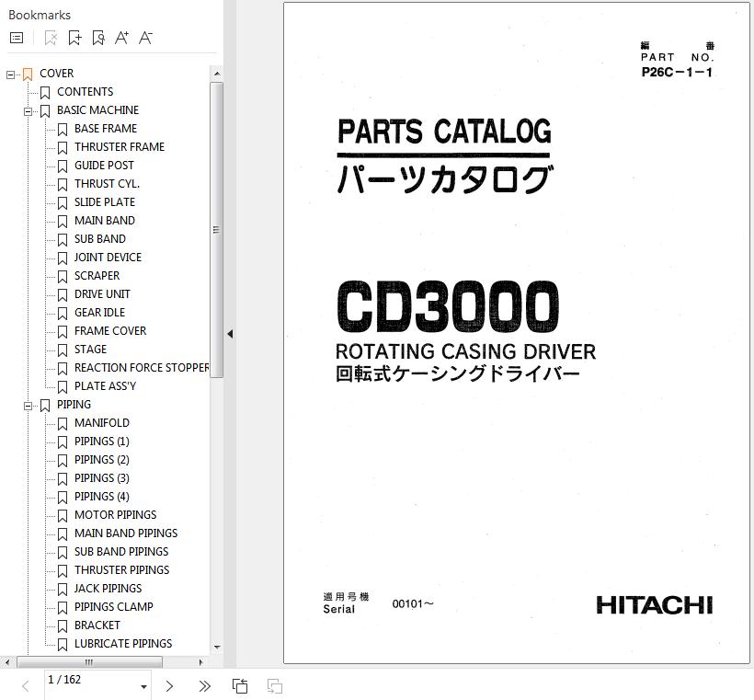754x700 pixels.
Task: Open the bookmarks options menu icon
Action: pos(17,38)
